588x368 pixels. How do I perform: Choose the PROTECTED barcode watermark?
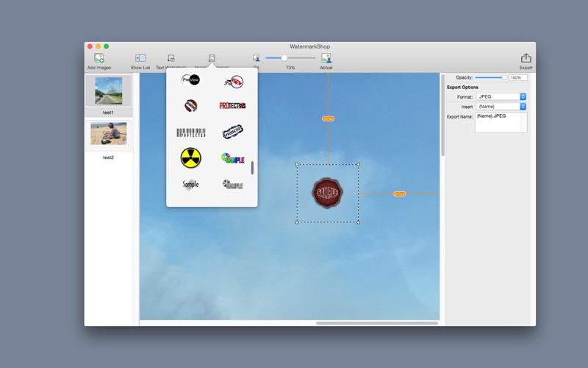191,132
